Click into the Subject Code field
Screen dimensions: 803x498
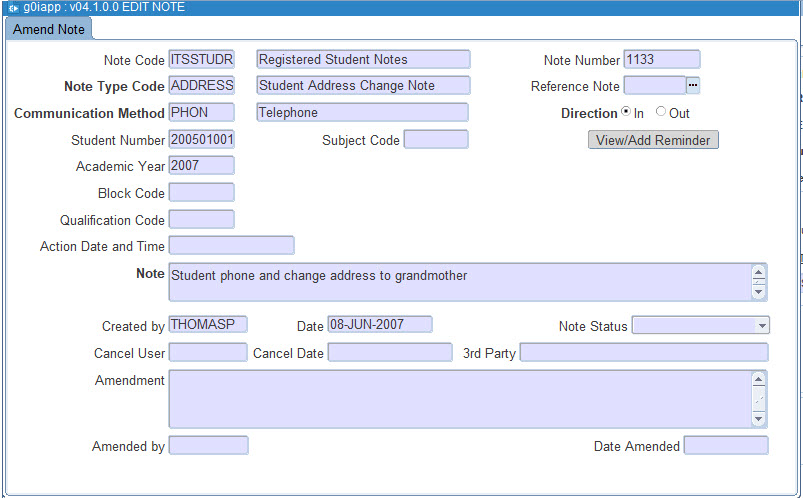[x=435, y=140]
